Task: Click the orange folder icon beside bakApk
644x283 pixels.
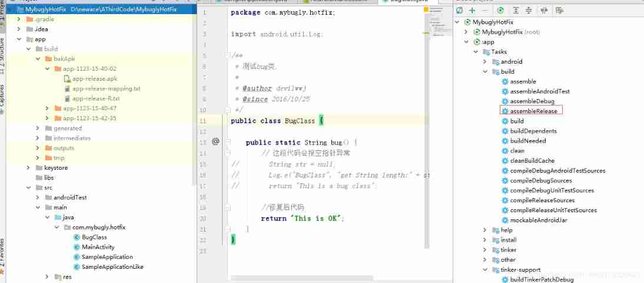Action: [48, 59]
